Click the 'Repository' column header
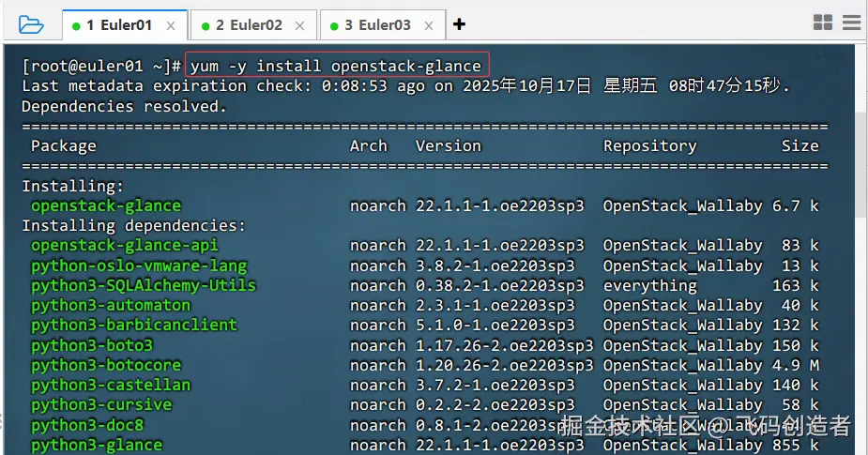868x455 pixels. pyautogui.click(x=650, y=146)
